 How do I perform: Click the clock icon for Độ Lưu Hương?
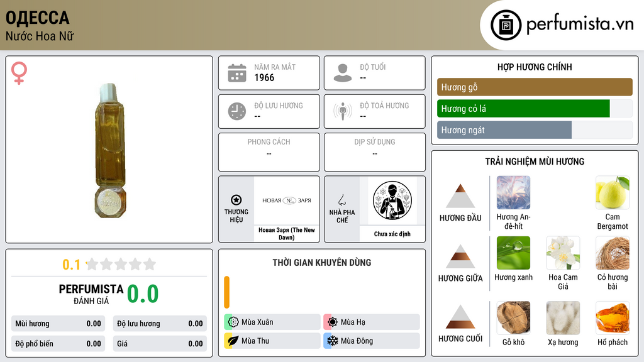[x=237, y=111]
